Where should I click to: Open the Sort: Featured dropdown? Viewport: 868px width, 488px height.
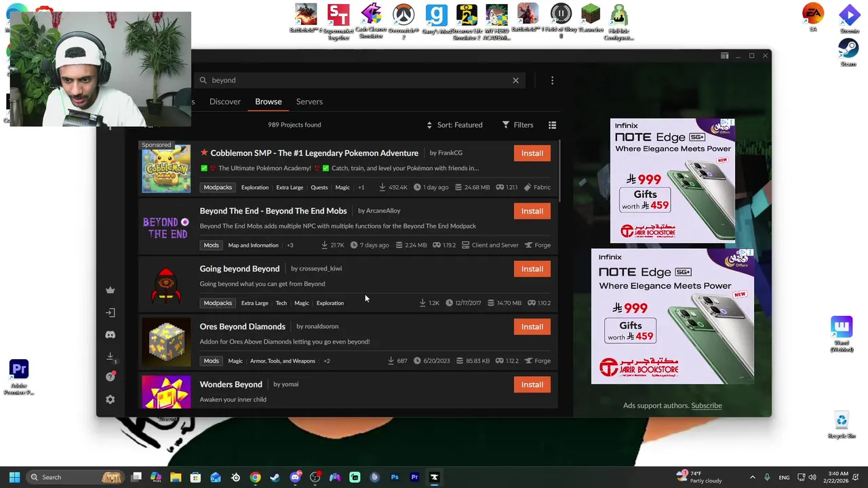(x=454, y=125)
